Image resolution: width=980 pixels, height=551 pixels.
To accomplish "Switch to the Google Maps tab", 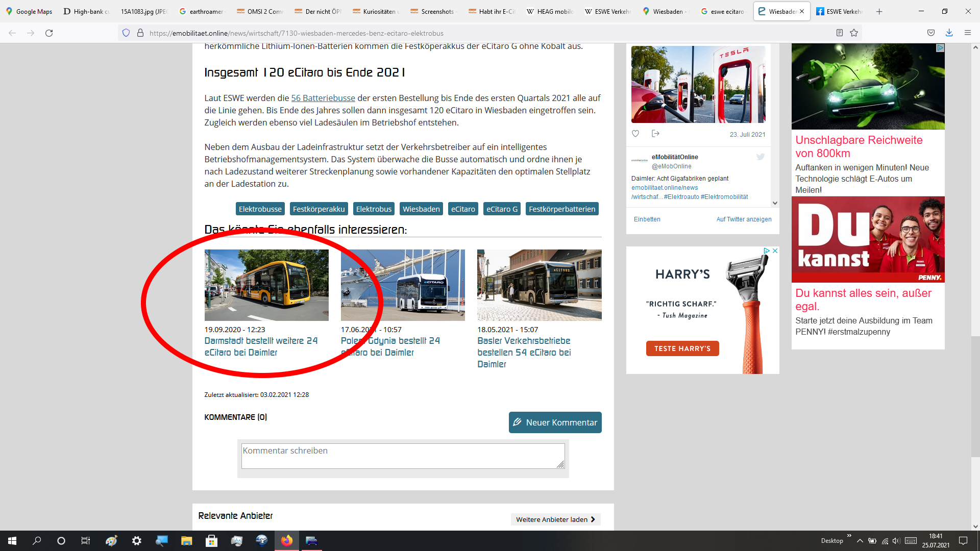I will click(30, 11).
